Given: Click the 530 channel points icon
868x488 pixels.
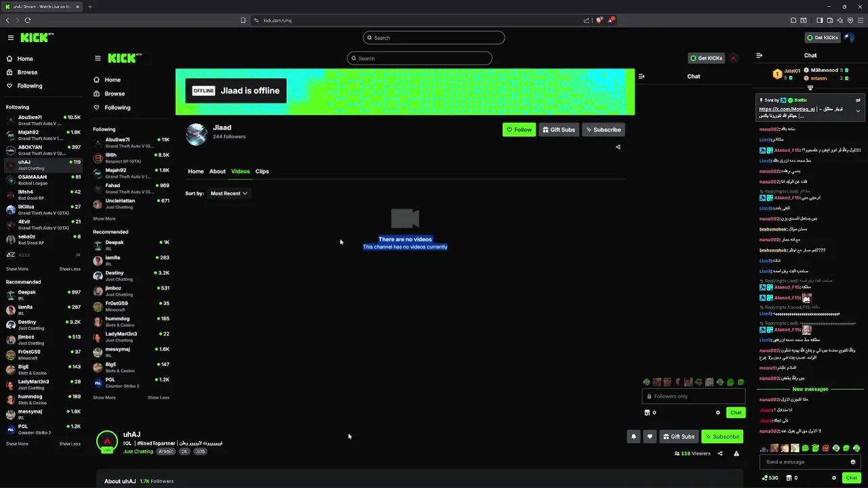Looking at the screenshot, I should pos(765,478).
